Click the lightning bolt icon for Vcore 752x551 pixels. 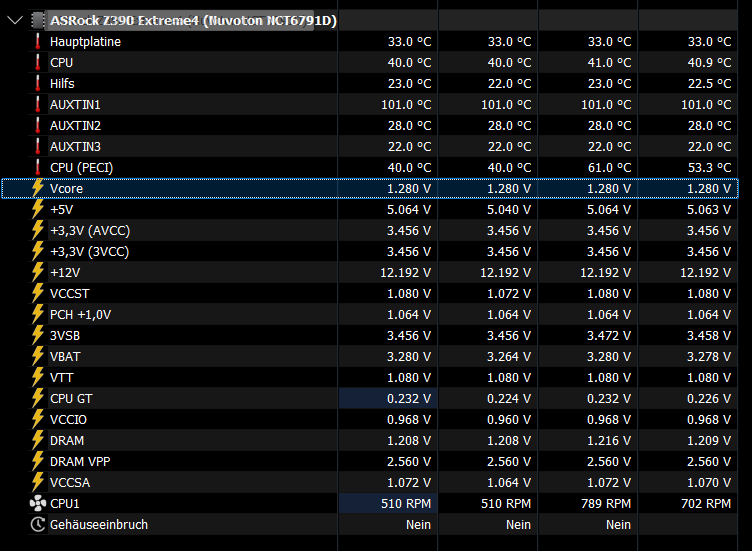[x=38, y=188]
